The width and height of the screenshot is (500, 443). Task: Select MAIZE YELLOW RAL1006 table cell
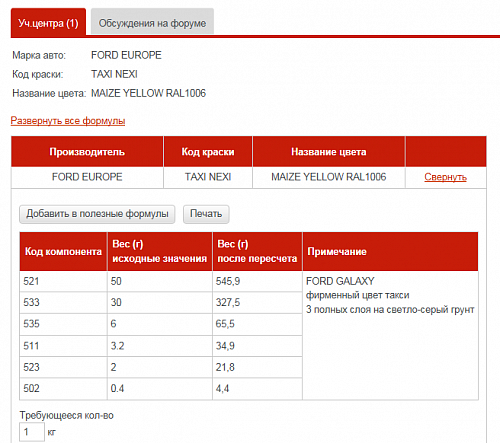[329, 177]
